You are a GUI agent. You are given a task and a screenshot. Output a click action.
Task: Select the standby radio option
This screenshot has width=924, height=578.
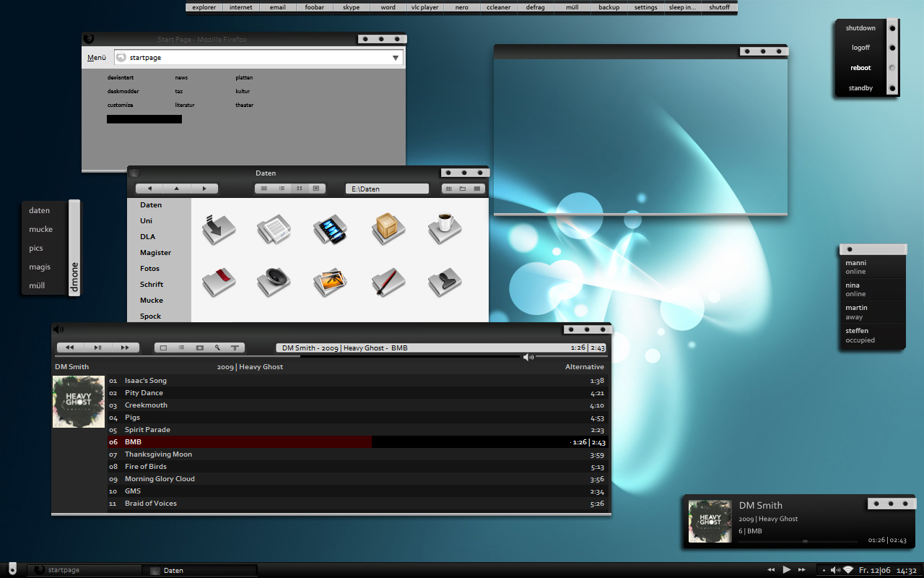892,88
